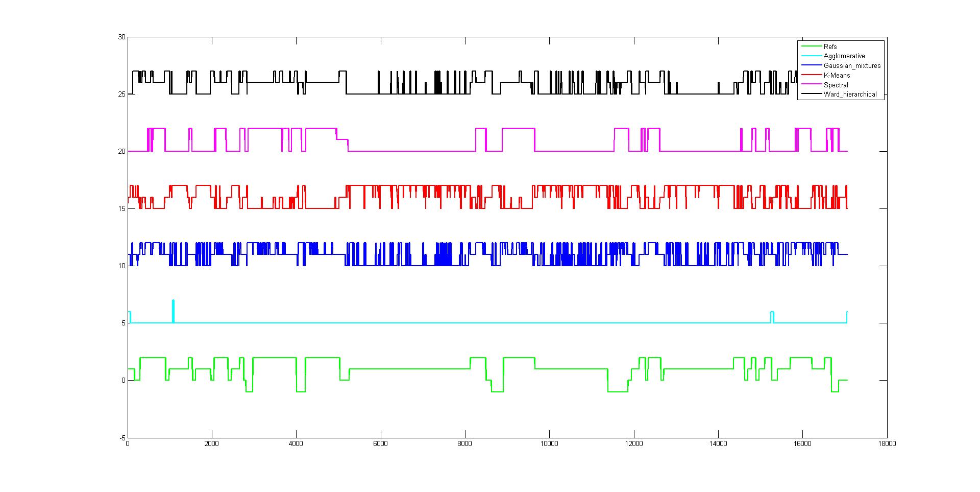Click the red K-Means legend line sample
The height and width of the screenshot is (492, 980).
pyautogui.click(x=811, y=75)
